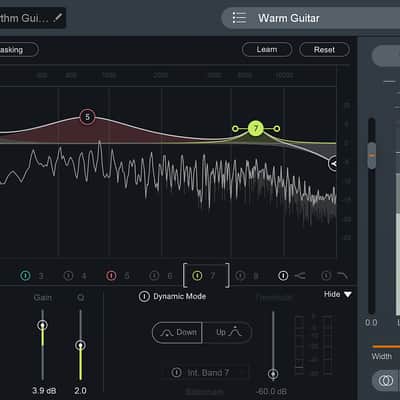This screenshot has width=400, height=400.
Task: Select EQ node 5 on the curve
Action: coord(87,117)
